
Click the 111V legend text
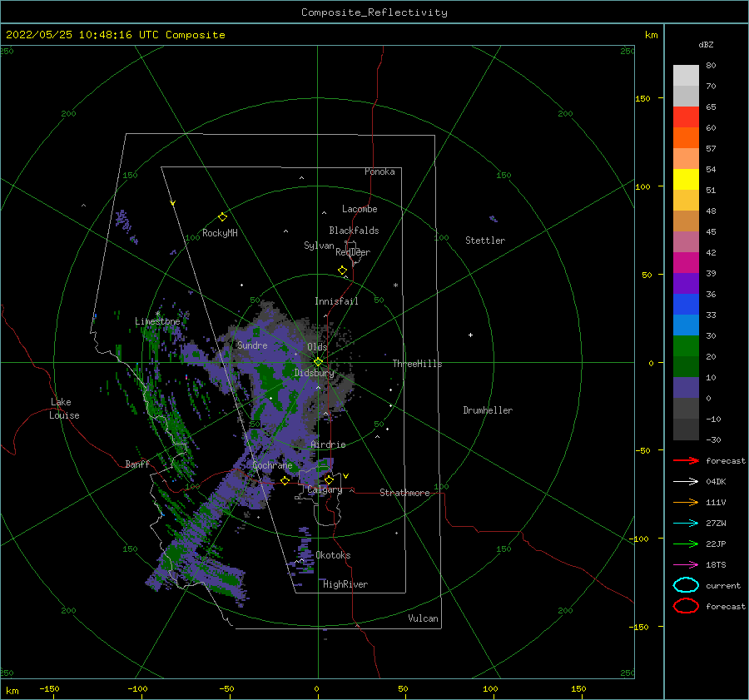[x=716, y=502]
